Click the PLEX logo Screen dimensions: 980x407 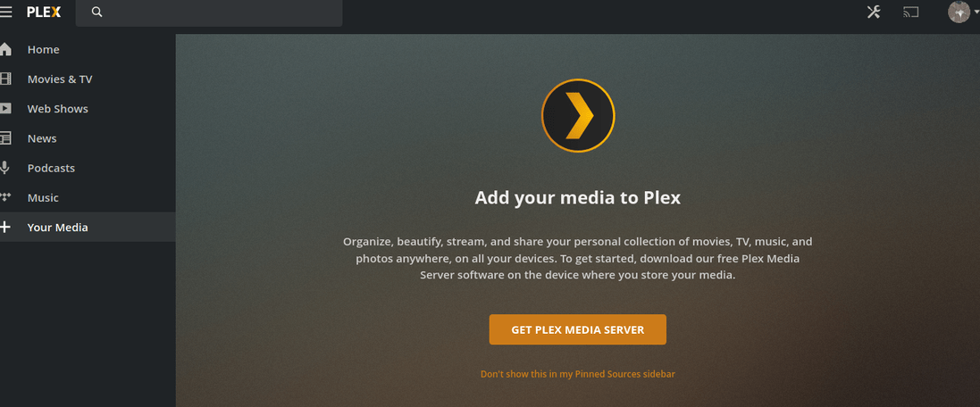(44, 12)
